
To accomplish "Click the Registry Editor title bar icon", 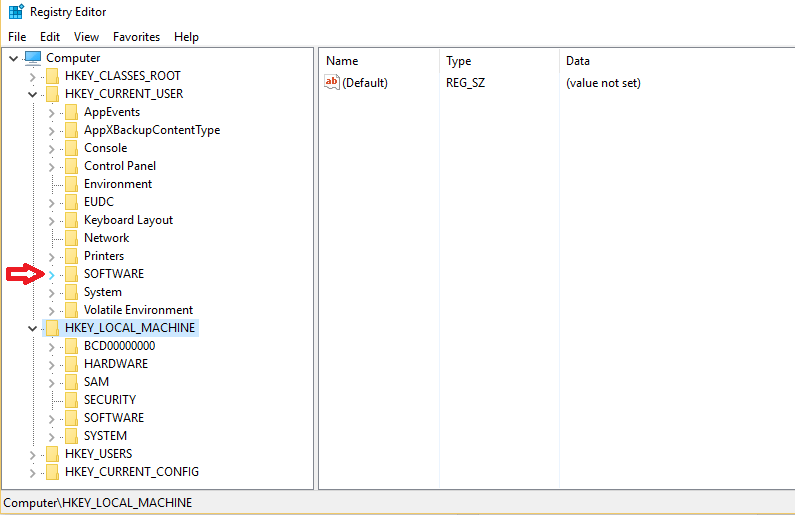I will (16, 12).
